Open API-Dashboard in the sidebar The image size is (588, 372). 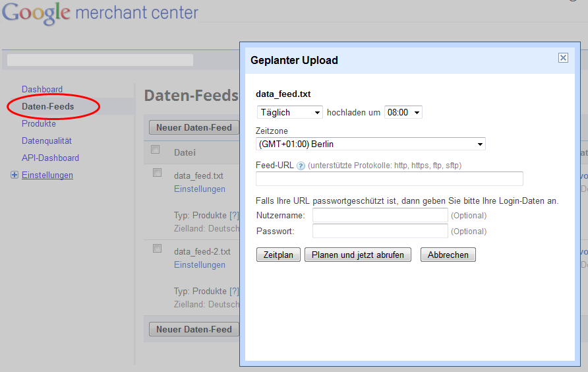pos(50,158)
